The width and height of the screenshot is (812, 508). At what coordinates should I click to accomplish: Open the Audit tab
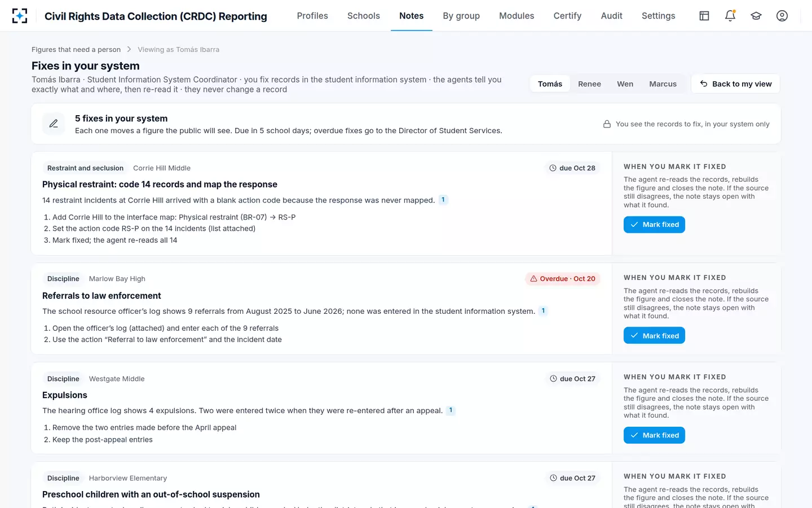pos(612,16)
